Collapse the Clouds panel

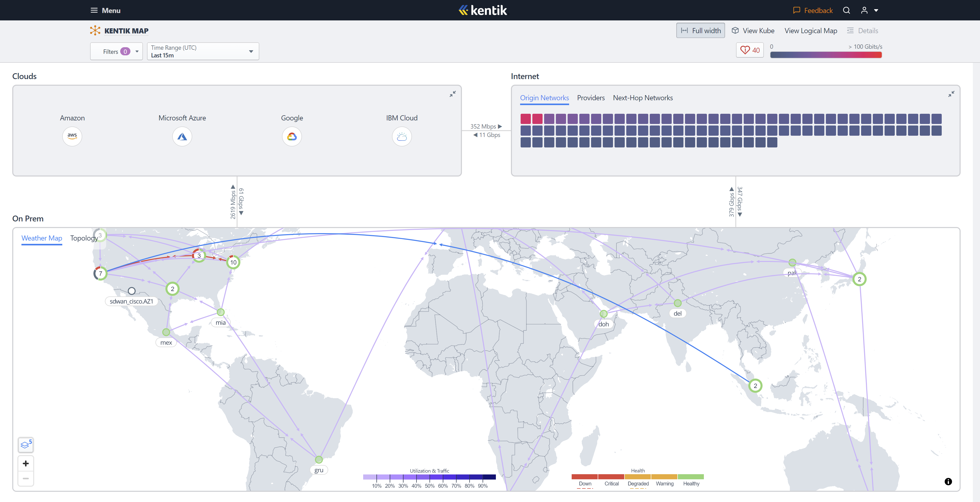(452, 94)
